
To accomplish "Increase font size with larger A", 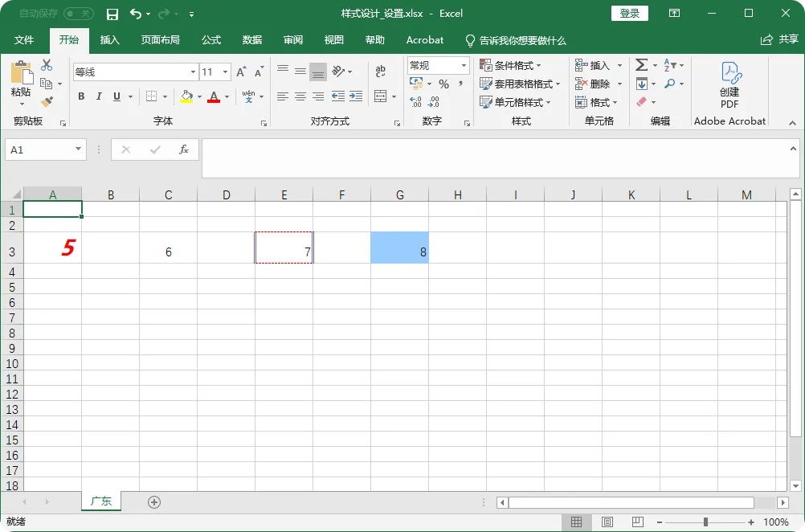I will (x=241, y=72).
